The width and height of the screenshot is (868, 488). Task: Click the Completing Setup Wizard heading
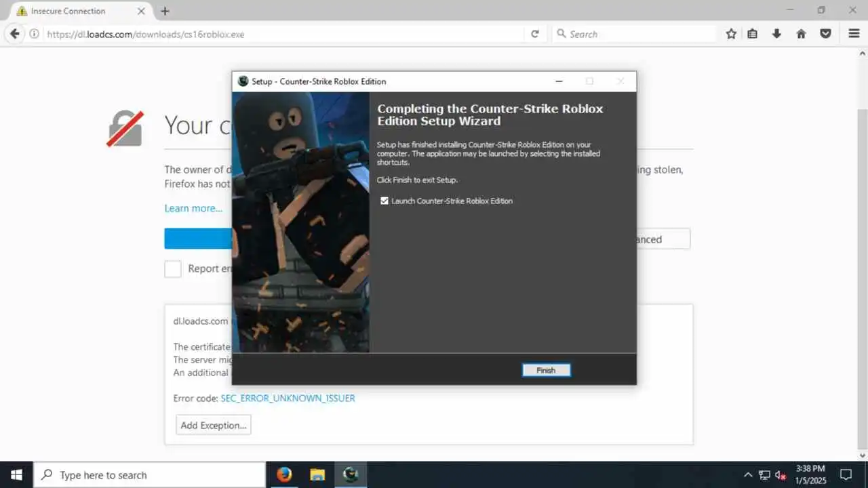point(490,115)
